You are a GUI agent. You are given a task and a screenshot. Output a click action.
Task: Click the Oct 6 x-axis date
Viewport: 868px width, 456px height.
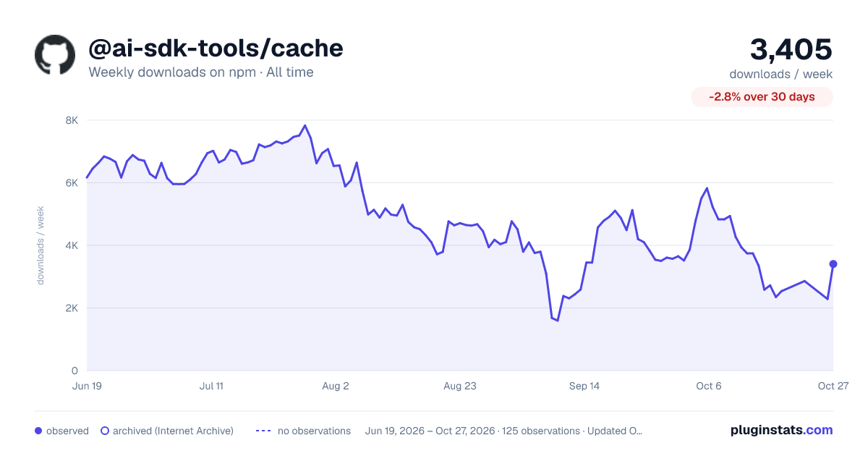709,386
